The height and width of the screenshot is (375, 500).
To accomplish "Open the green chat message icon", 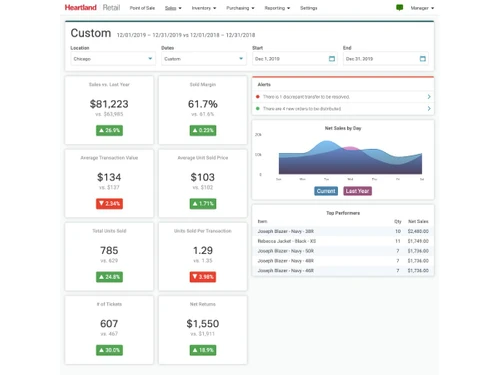I will point(399,8).
